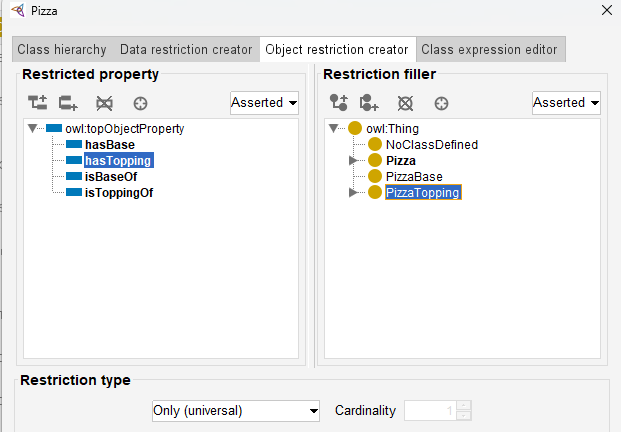This screenshot has width=621, height=432.
Task: Switch to Data restriction creator tab
Action: click(x=186, y=49)
